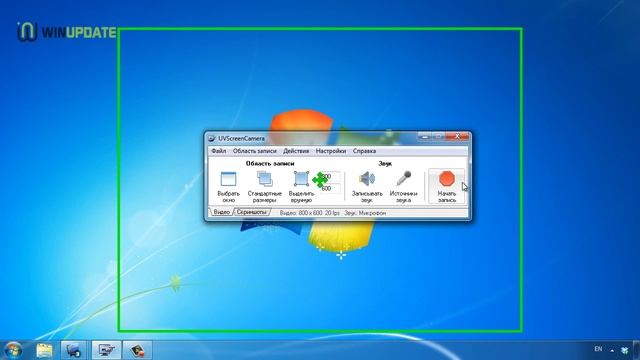Image resolution: width=640 pixels, height=360 pixels.
Task: Click the EN language indicator
Action: pyautogui.click(x=598, y=349)
